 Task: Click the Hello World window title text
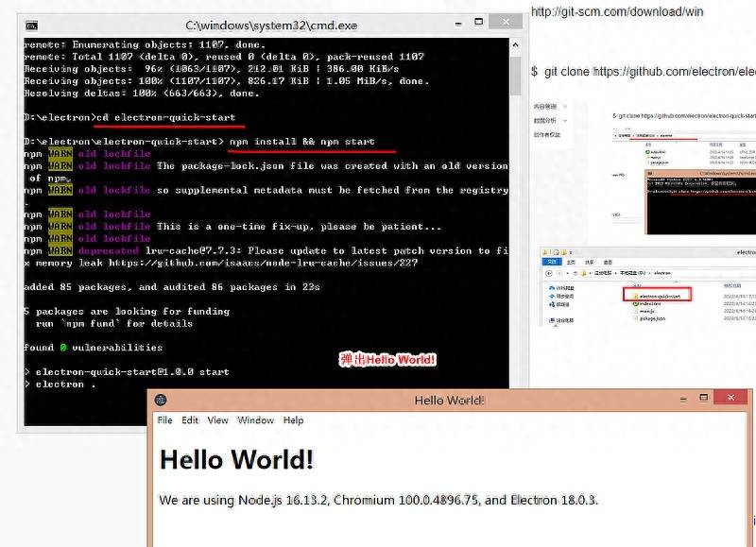450,401
